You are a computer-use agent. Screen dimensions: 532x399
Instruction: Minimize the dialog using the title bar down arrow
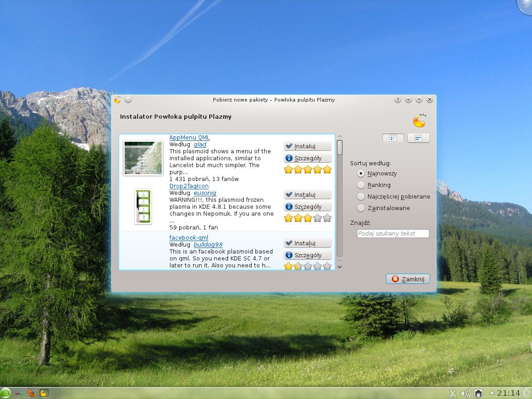[x=409, y=99]
